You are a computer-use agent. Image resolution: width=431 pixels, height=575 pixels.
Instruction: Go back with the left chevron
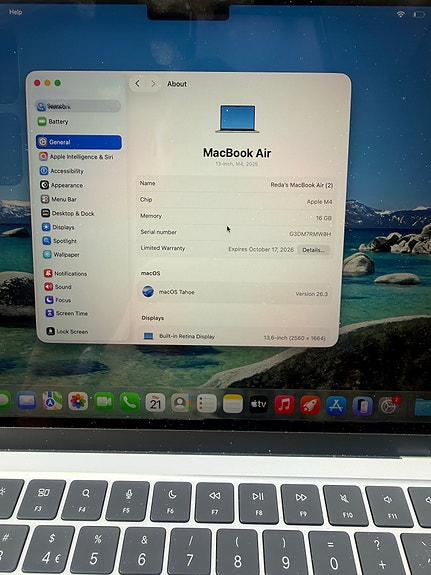tap(138, 84)
